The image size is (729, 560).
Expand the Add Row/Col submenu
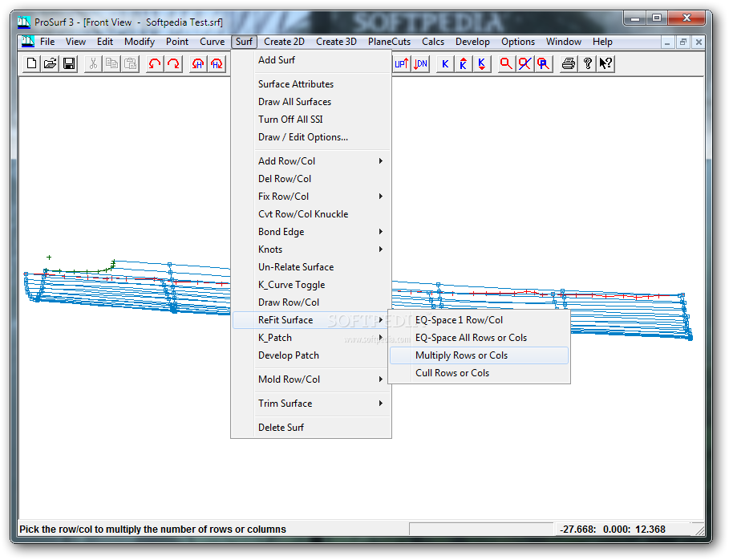tap(311, 161)
